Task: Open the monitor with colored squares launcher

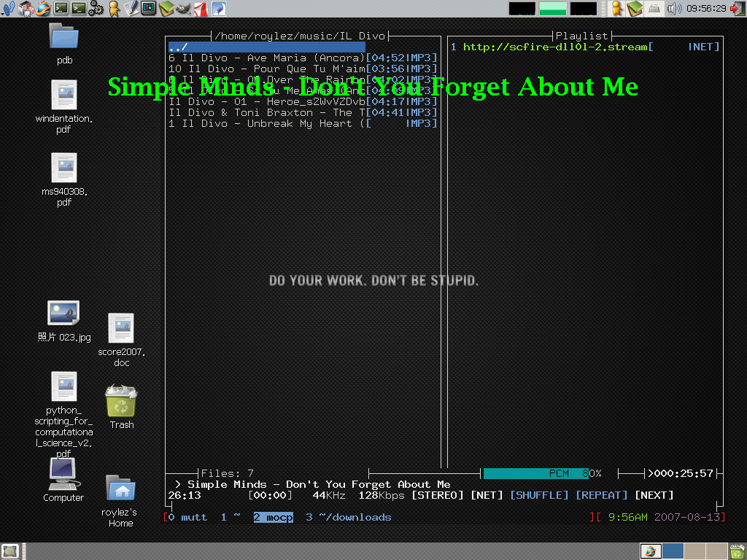Action: pos(149,9)
